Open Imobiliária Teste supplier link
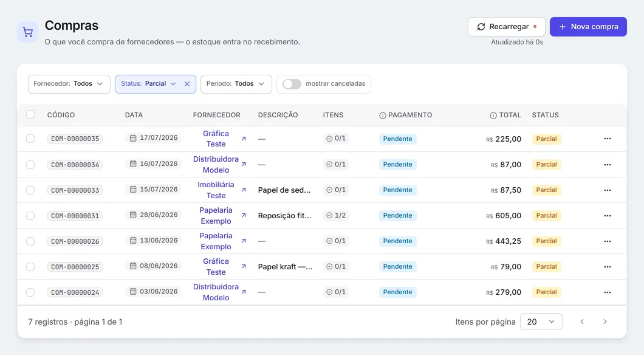 216,190
